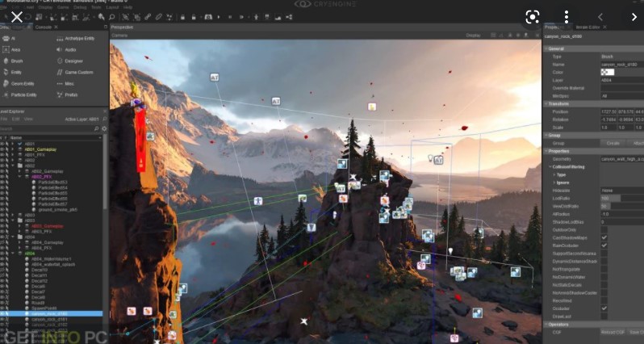Open the Debug menu
Viewport: 644px width, 344px height.
tap(80, 7)
